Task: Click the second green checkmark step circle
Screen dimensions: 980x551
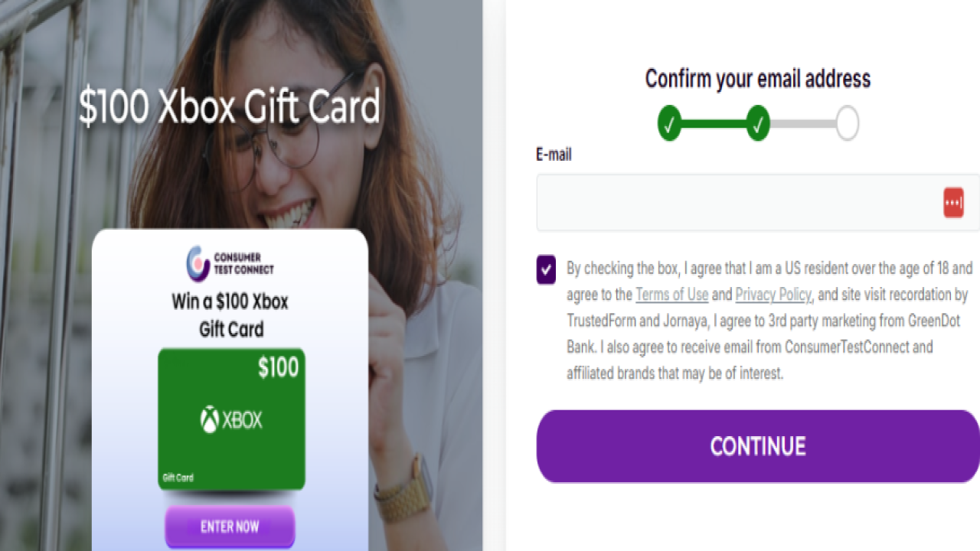Action: click(x=758, y=124)
